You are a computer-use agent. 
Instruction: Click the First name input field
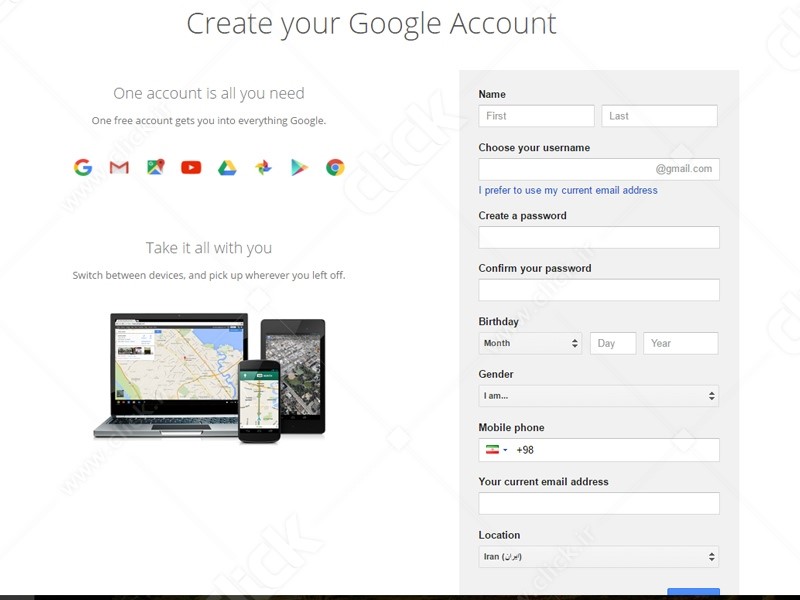(536, 116)
